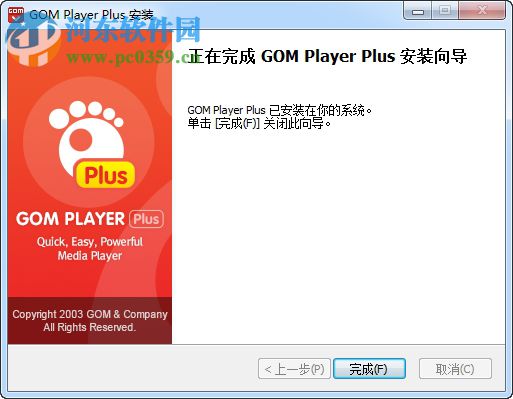Viewport: 513px width, 399px height.
Task: Click the 取消(C) cancel button
Action: coord(455,369)
